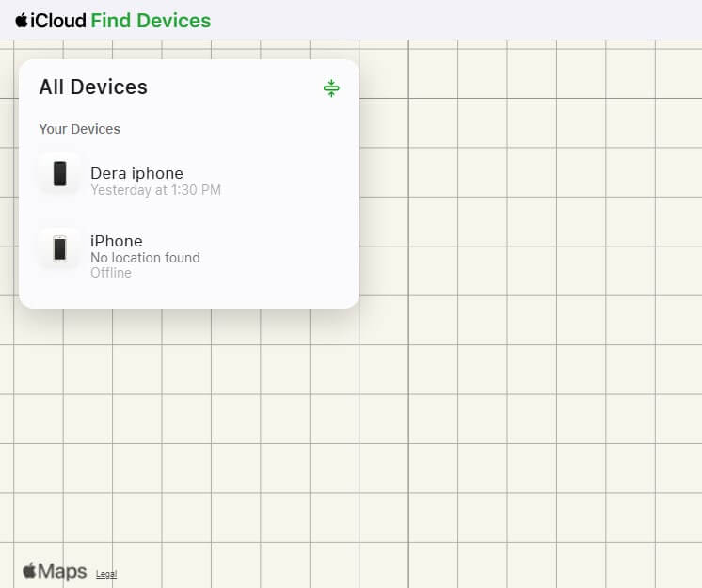Click the 'All Devices' panel heading
Image resolution: width=702 pixels, height=588 pixels.
(x=93, y=87)
